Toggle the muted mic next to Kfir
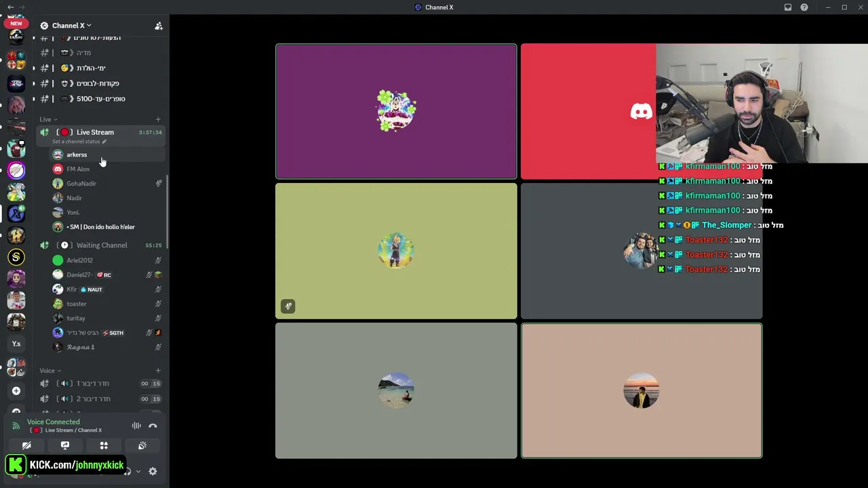Image resolution: width=868 pixels, height=488 pixels. (158, 289)
